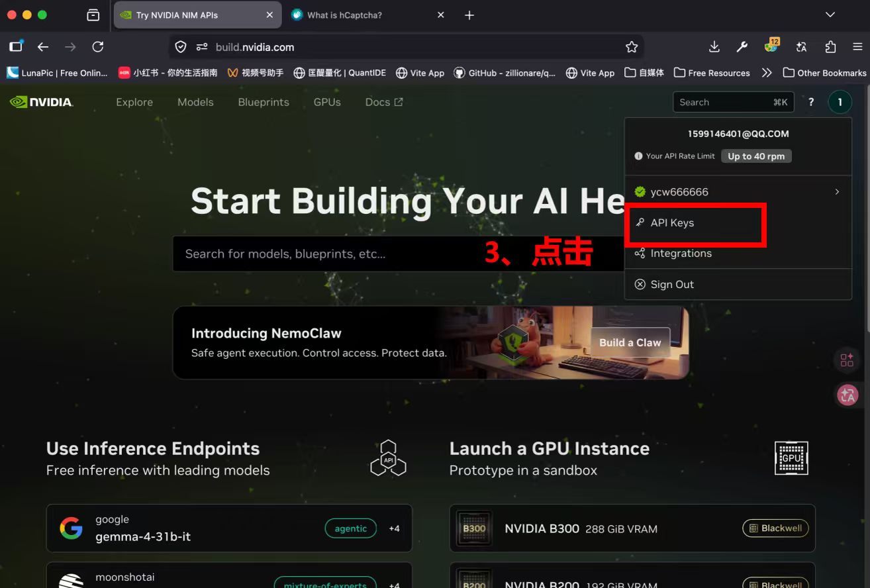Expand the ycw666666 account entry via its chevron
This screenshot has height=588, width=870.
tap(836, 191)
